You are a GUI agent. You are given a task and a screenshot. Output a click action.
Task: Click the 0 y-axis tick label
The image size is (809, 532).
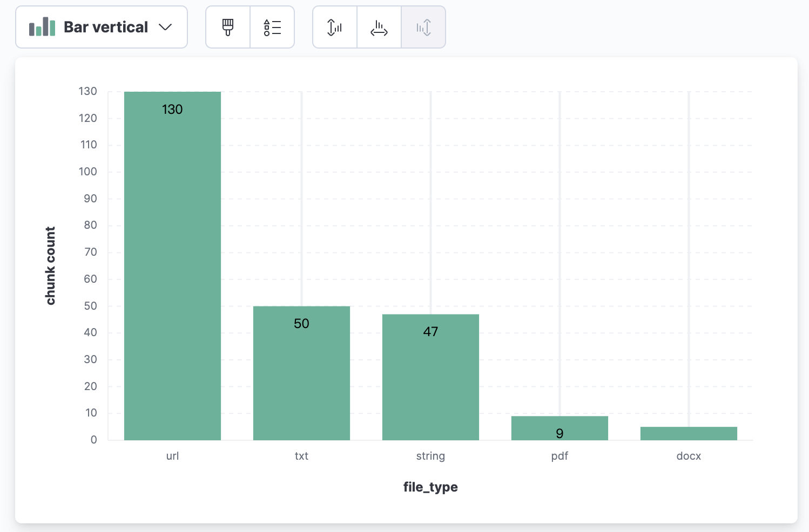(x=94, y=440)
